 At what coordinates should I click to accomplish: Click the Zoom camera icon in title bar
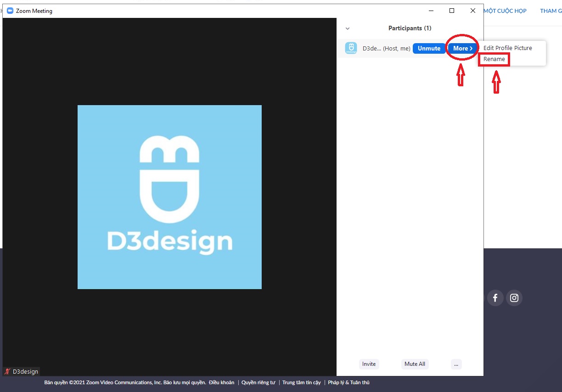[x=10, y=11]
